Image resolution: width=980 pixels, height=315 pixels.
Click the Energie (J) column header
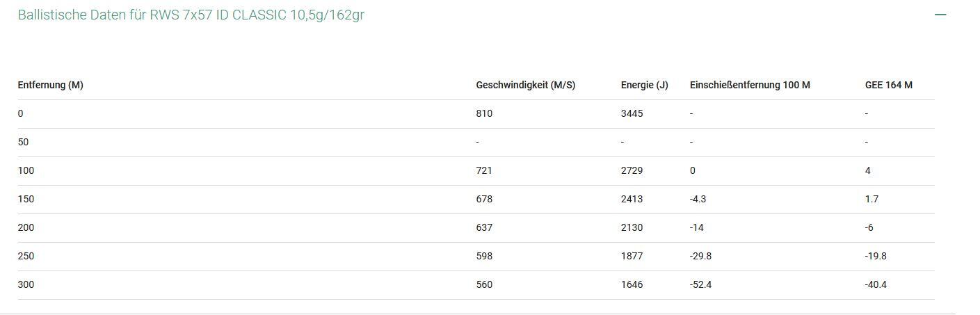[644, 85]
